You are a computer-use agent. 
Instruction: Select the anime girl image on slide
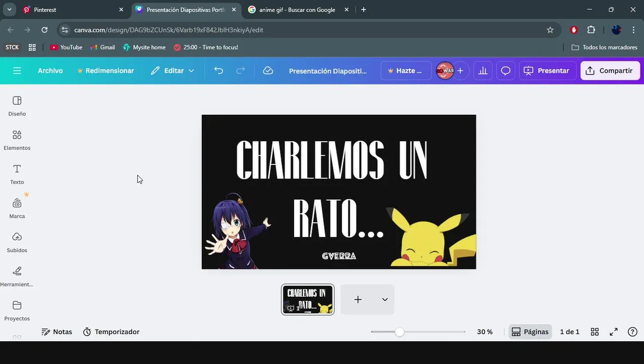pos(237,231)
